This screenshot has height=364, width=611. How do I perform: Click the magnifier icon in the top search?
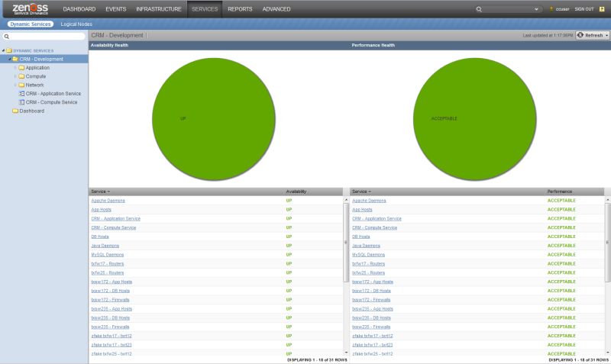(x=479, y=9)
